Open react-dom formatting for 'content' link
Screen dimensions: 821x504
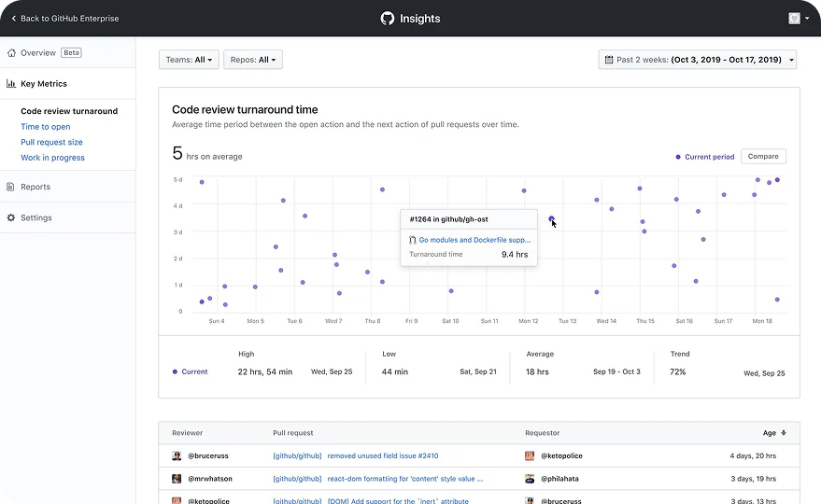pyautogui.click(x=405, y=479)
